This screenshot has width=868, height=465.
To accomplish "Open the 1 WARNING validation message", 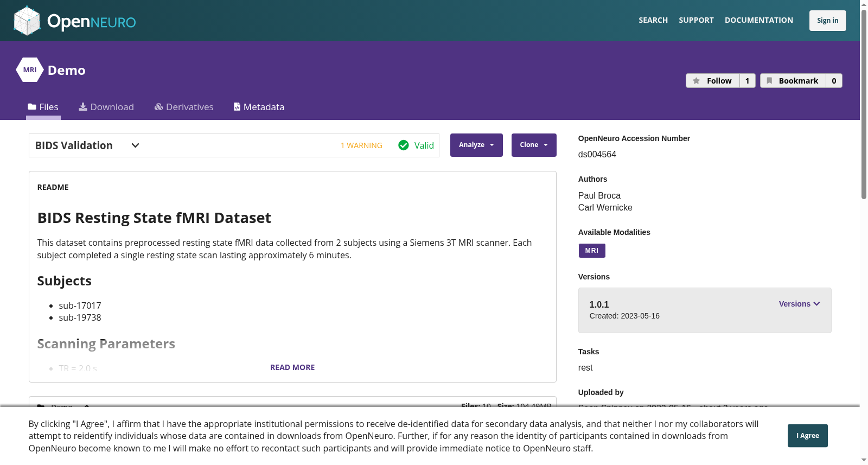I will (361, 145).
